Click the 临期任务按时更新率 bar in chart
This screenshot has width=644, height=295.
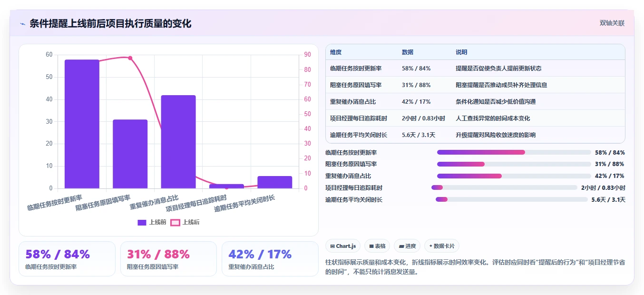click(82, 124)
